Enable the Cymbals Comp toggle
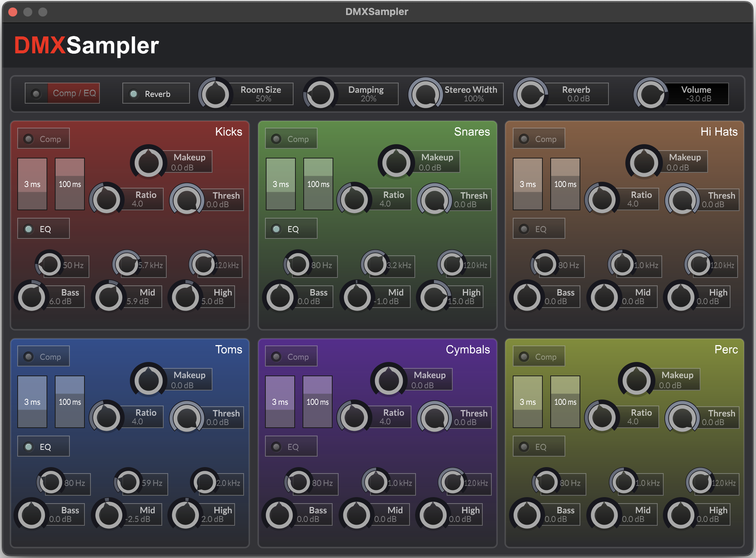 point(291,356)
